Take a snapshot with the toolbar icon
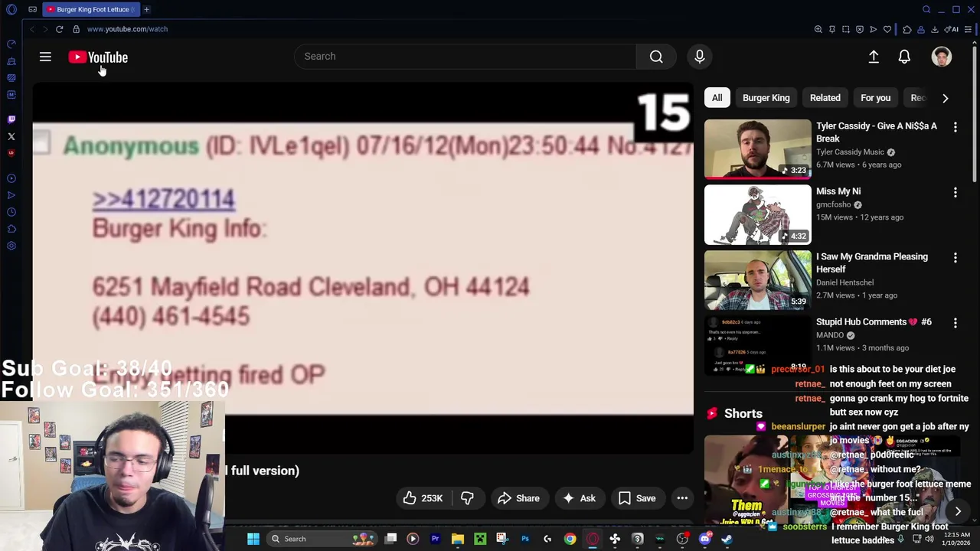Image resolution: width=980 pixels, height=551 pixels. point(846,29)
